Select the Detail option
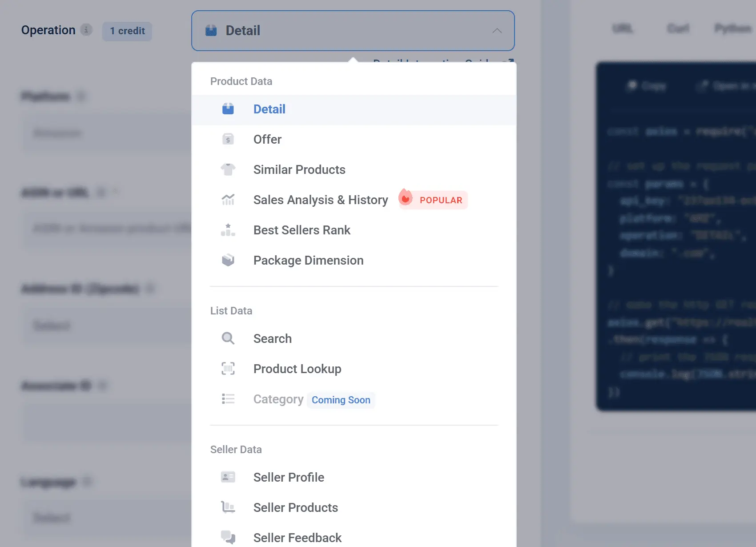 click(x=354, y=109)
